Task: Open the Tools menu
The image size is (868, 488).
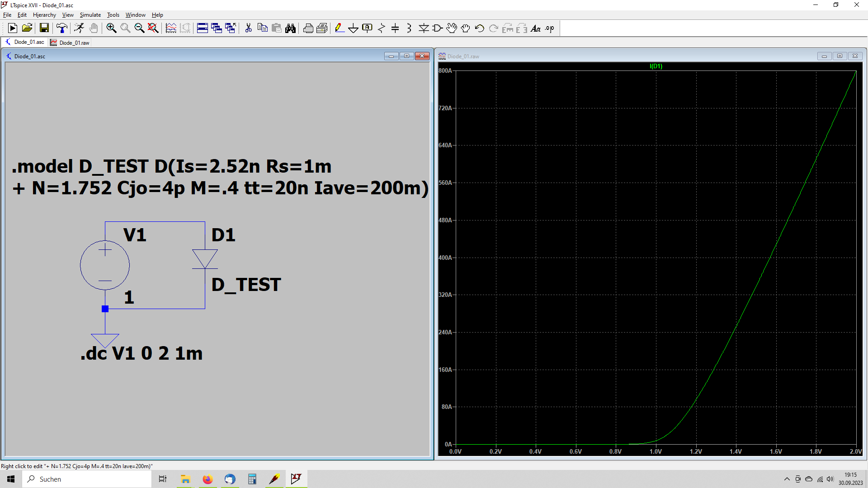Action: (x=113, y=15)
